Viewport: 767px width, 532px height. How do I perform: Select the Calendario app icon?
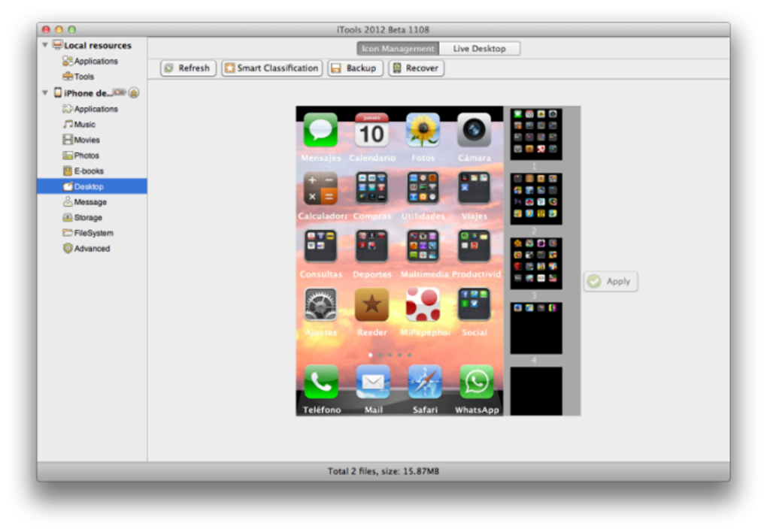point(371,130)
